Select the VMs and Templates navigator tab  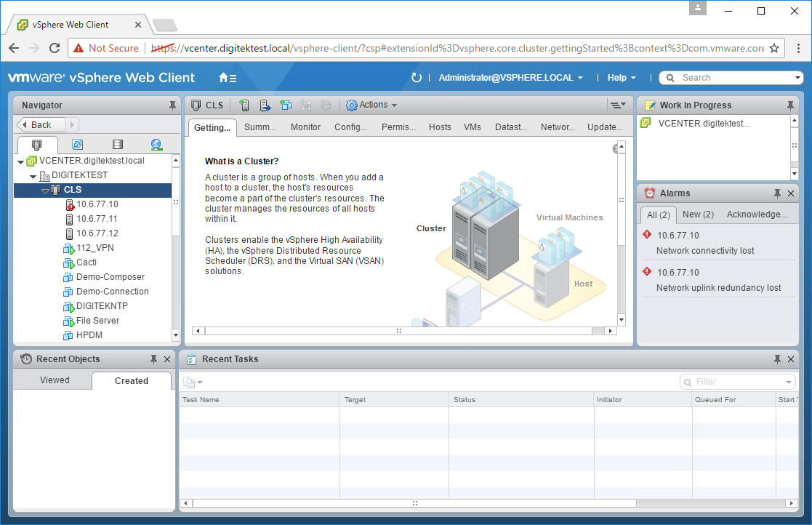tap(77, 145)
